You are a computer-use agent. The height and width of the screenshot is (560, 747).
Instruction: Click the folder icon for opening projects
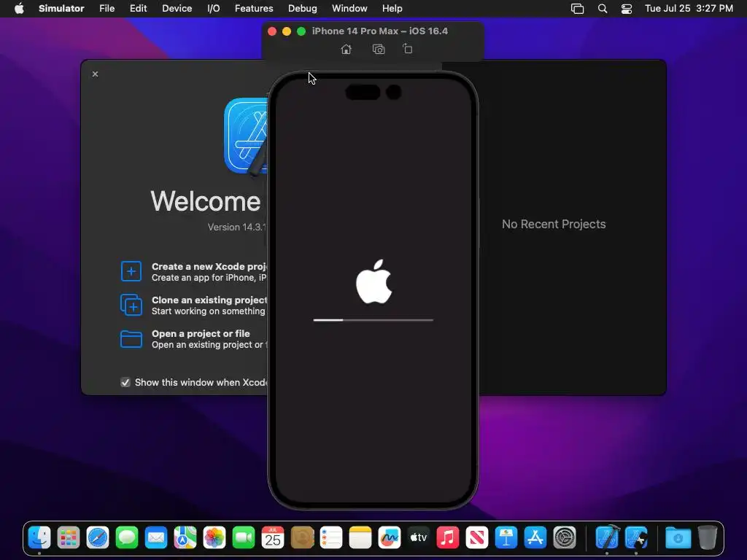pyautogui.click(x=131, y=339)
